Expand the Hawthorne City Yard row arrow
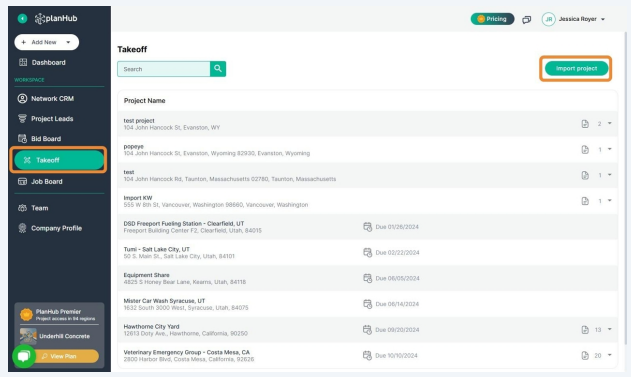This screenshot has width=631, height=377. 609,329
